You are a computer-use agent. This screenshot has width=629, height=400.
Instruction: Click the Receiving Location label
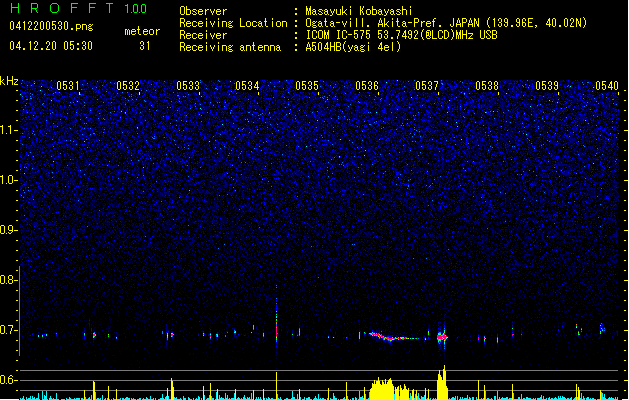[x=233, y=23]
